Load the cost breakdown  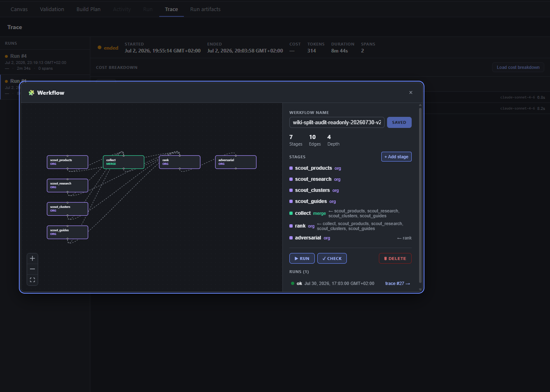point(518,67)
